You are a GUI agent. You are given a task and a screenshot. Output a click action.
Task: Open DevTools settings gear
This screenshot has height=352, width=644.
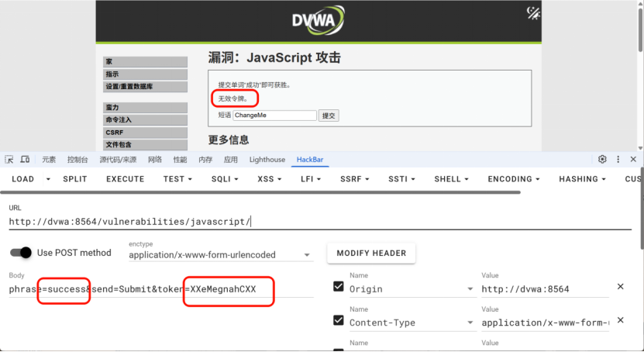click(x=602, y=160)
